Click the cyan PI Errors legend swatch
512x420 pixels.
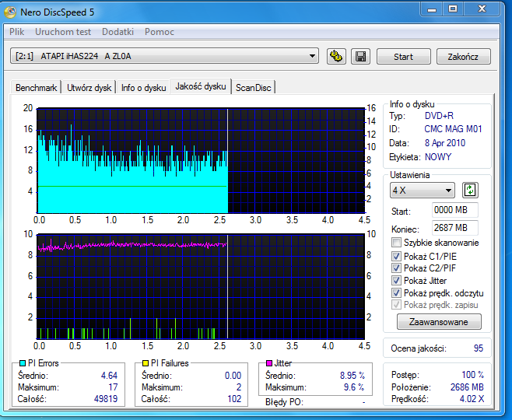pos(23,363)
